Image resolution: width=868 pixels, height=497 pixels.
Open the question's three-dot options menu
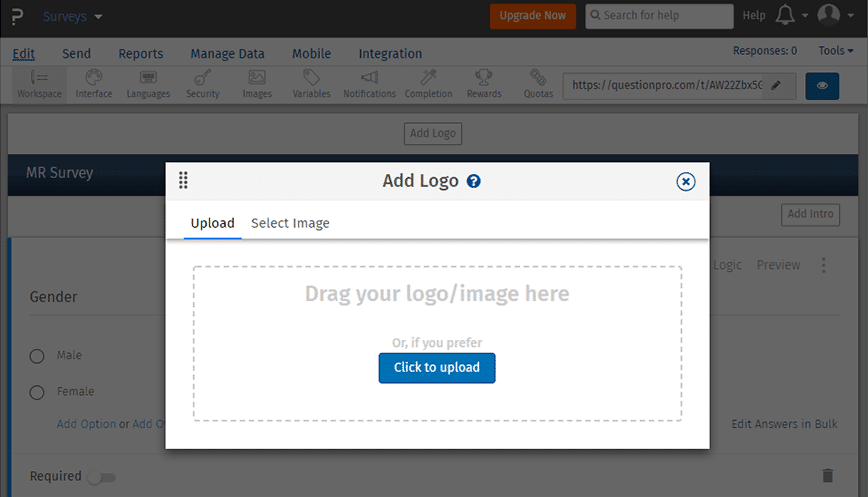[824, 265]
